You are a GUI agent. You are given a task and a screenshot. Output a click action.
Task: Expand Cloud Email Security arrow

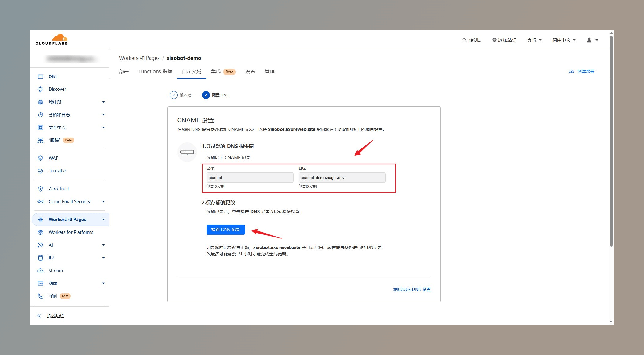pos(104,202)
